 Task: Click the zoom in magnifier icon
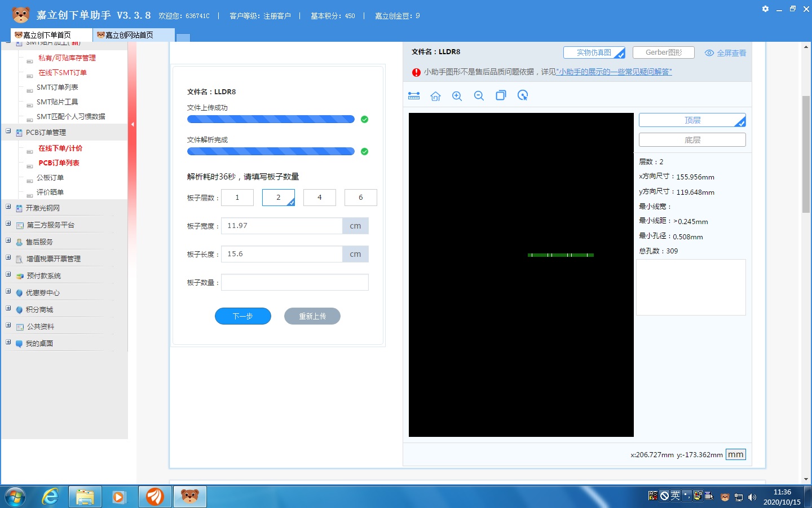[457, 96]
